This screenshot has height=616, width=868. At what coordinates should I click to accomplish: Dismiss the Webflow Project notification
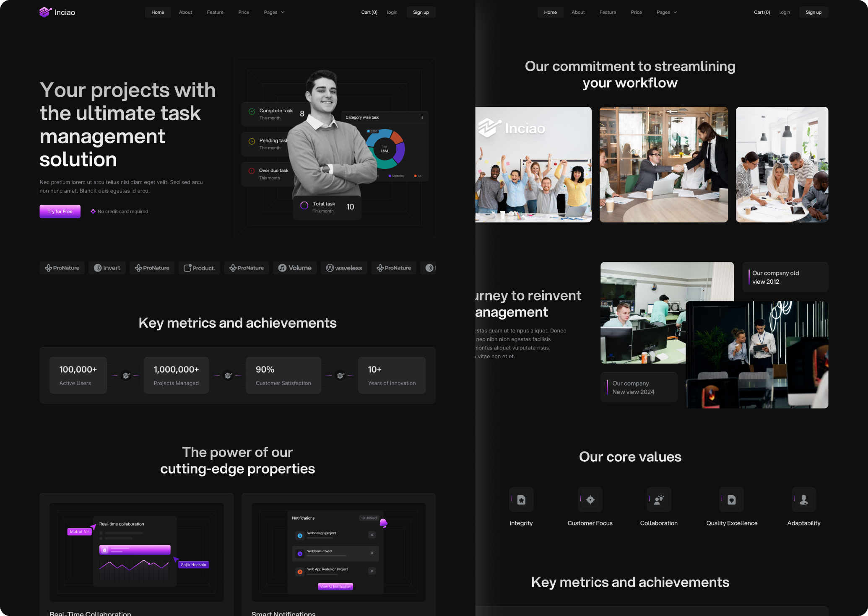pyautogui.click(x=372, y=553)
